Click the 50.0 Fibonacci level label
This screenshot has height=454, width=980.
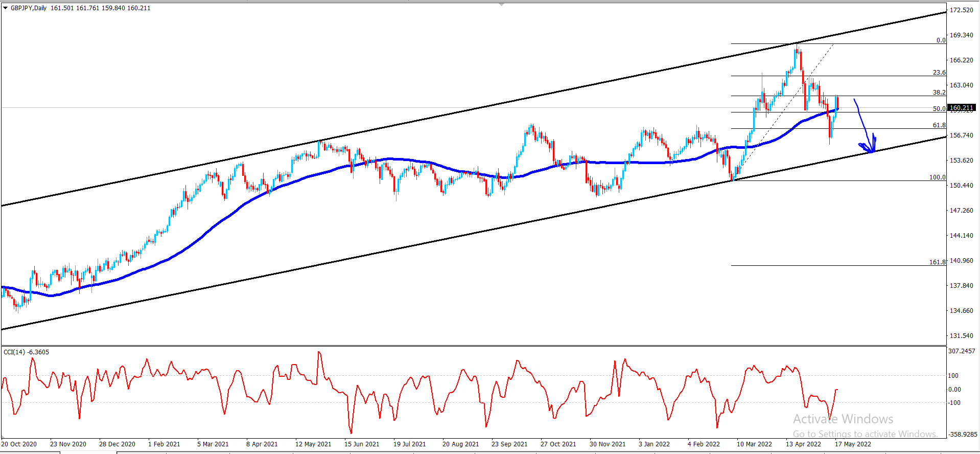(939, 109)
